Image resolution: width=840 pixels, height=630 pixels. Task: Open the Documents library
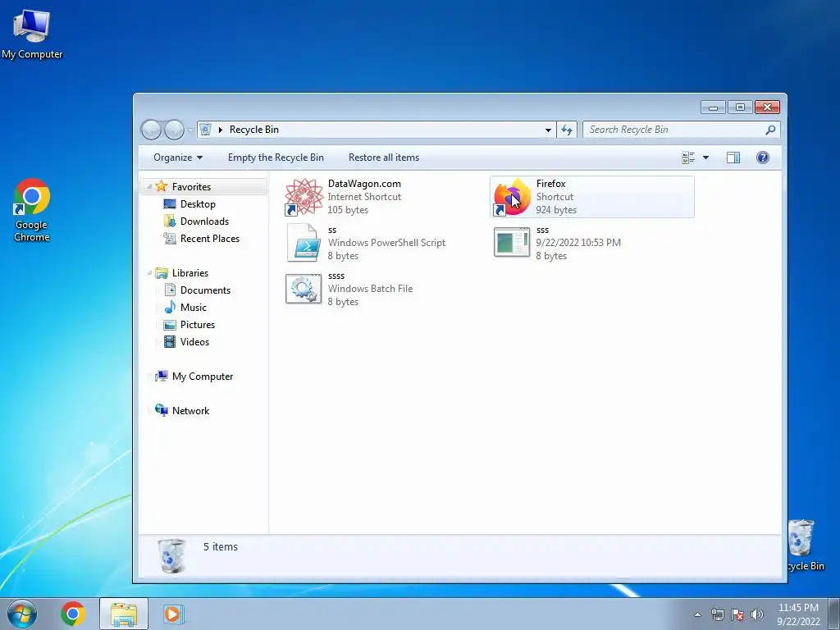(205, 290)
